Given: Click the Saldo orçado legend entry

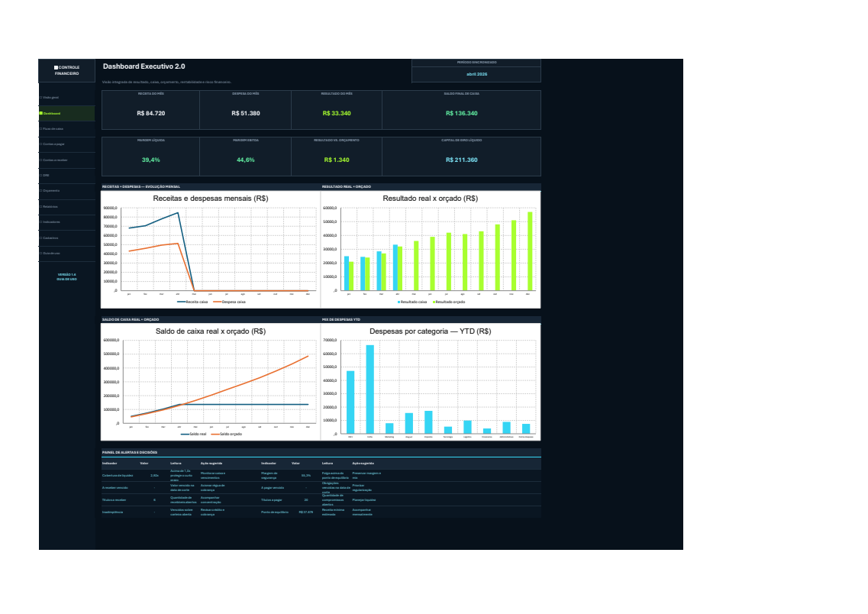Looking at the screenshot, I should click(227, 434).
